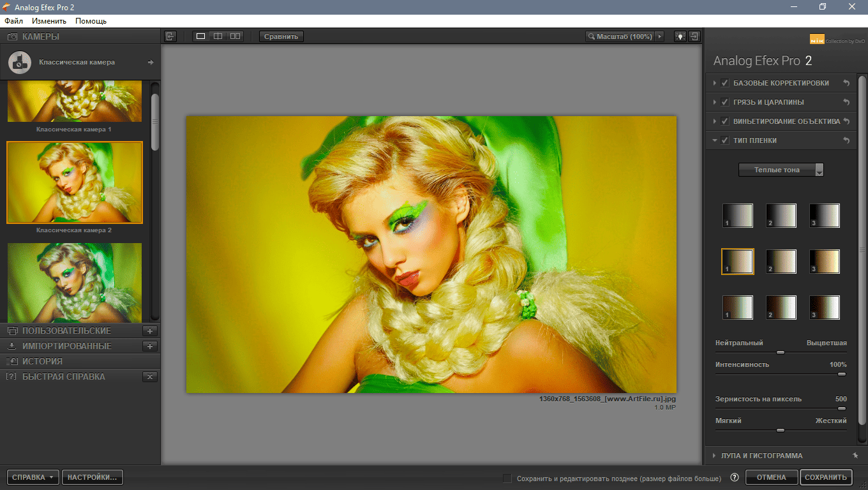Pin the Лупа и гистограмма panel
The image size is (868, 490).
(x=855, y=456)
